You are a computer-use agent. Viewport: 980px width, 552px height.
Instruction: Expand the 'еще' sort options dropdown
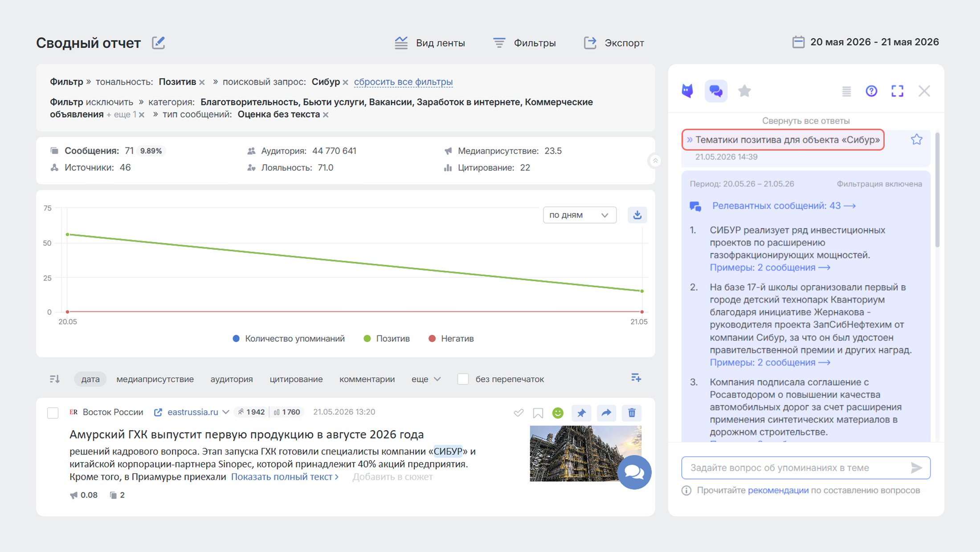coord(426,379)
